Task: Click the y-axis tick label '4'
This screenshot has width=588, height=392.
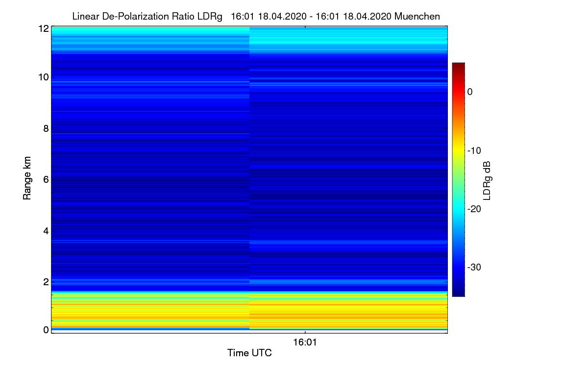Action: (46, 230)
